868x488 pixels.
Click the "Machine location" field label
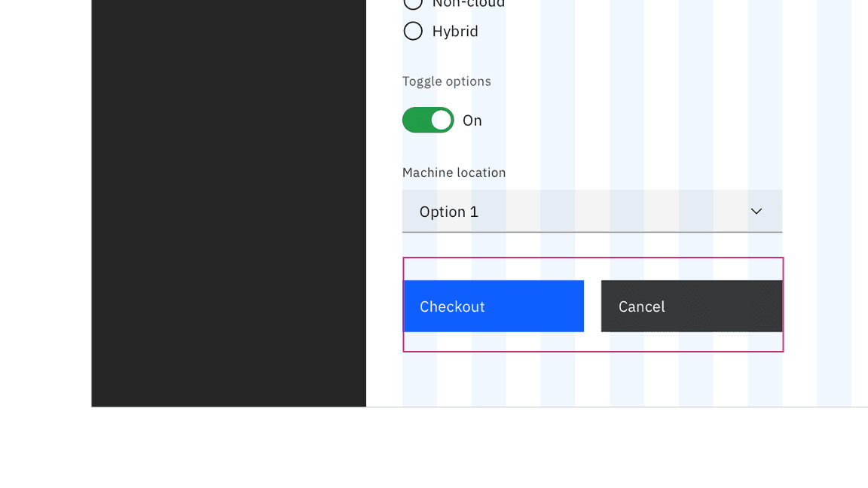(454, 172)
